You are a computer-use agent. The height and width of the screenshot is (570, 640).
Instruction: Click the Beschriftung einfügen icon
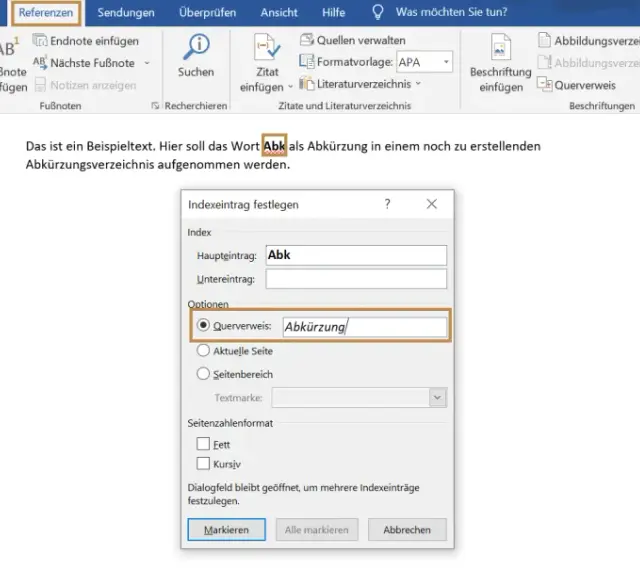(x=500, y=47)
